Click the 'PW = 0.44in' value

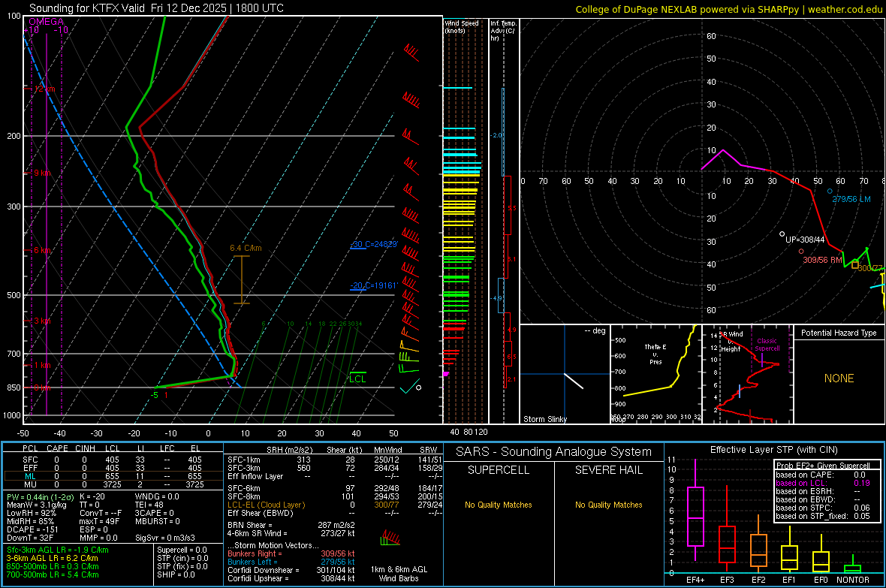click(x=40, y=496)
